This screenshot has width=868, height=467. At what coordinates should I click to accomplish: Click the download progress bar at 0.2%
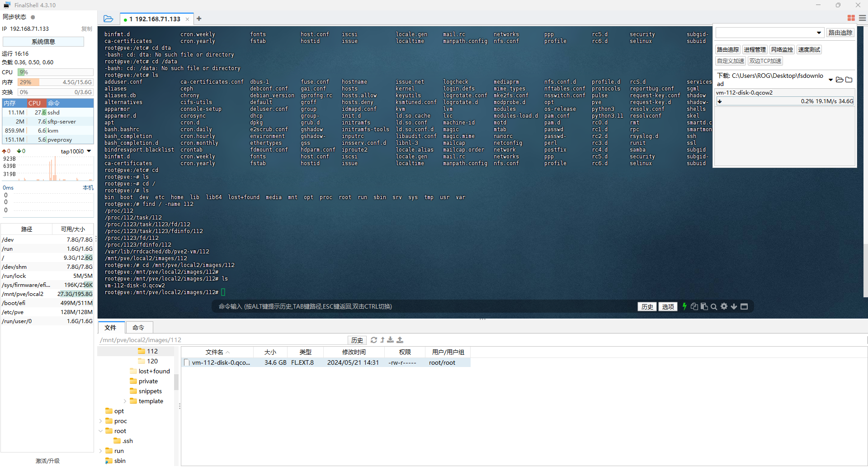785,101
